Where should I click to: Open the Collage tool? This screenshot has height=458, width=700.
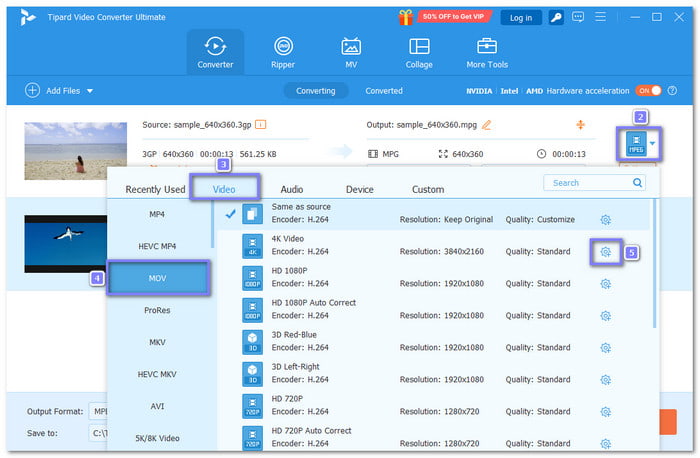point(419,52)
